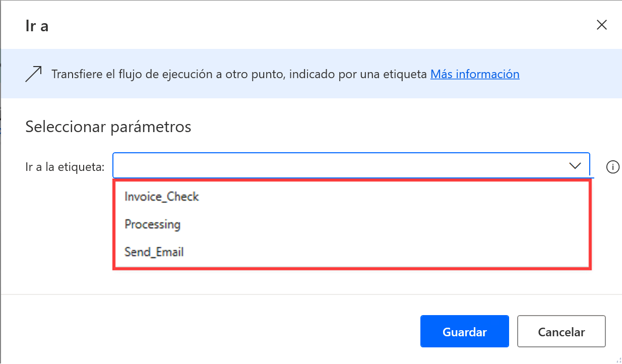622x364 pixels.
Task: Click the Seleccionar parámetros heading
Action: tap(107, 127)
